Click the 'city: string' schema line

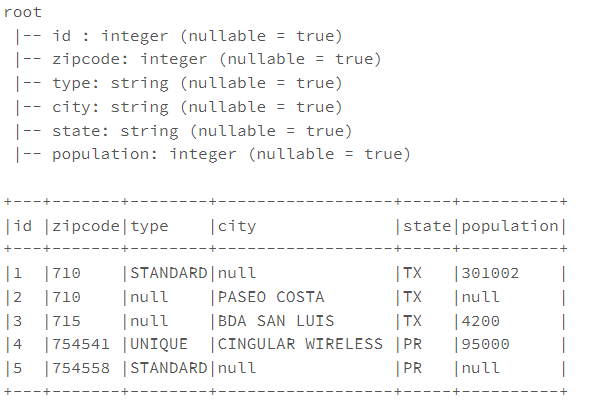click(x=178, y=107)
